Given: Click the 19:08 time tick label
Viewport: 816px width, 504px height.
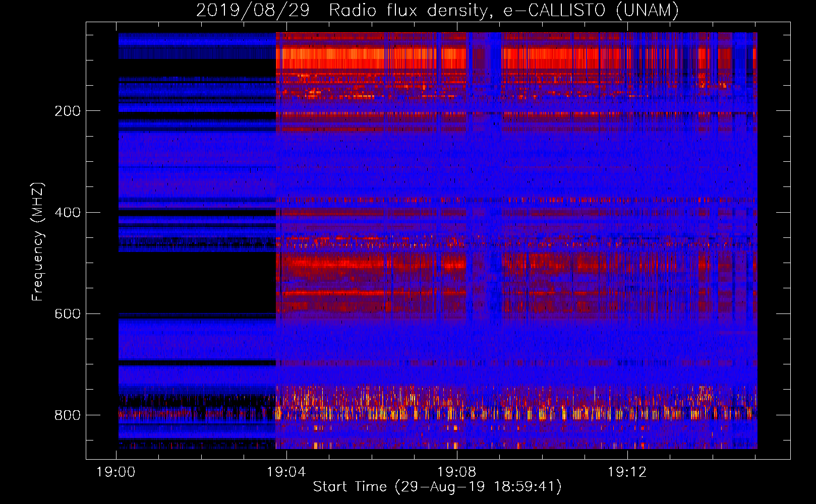Looking at the screenshot, I should pyautogui.click(x=457, y=472).
